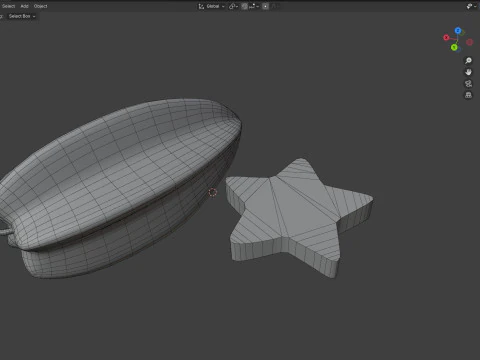480x360 pixels.
Task: Switch perspective/orthographic view with grid icon
Action: (x=468, y=95)
